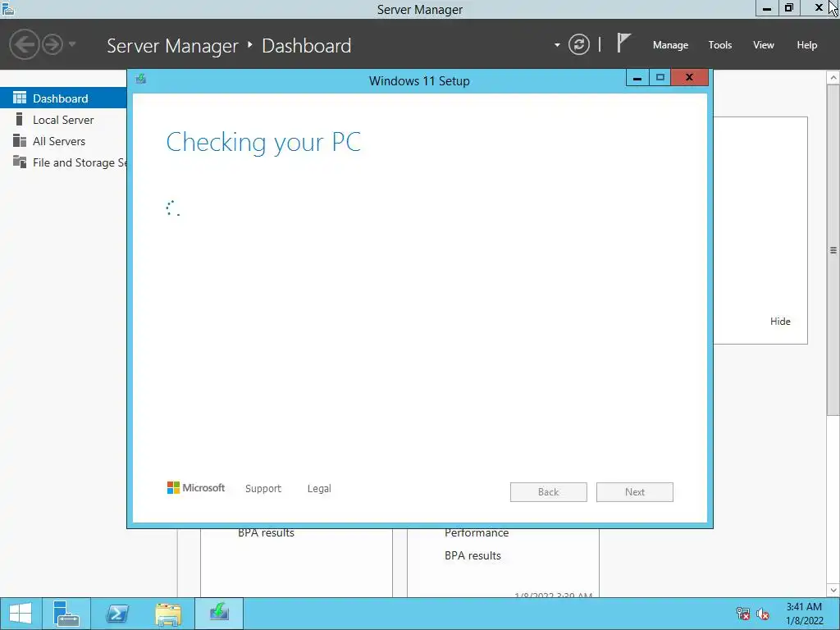Click BPA results under Performance
This screenshot has width=840, height=630.
click(x=472, y=556)
